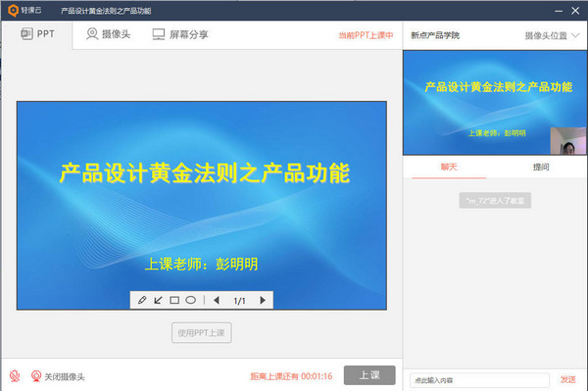Select the rectangle shape tool
The height and width of the screenshot is (391, 588).
(174, 300)
